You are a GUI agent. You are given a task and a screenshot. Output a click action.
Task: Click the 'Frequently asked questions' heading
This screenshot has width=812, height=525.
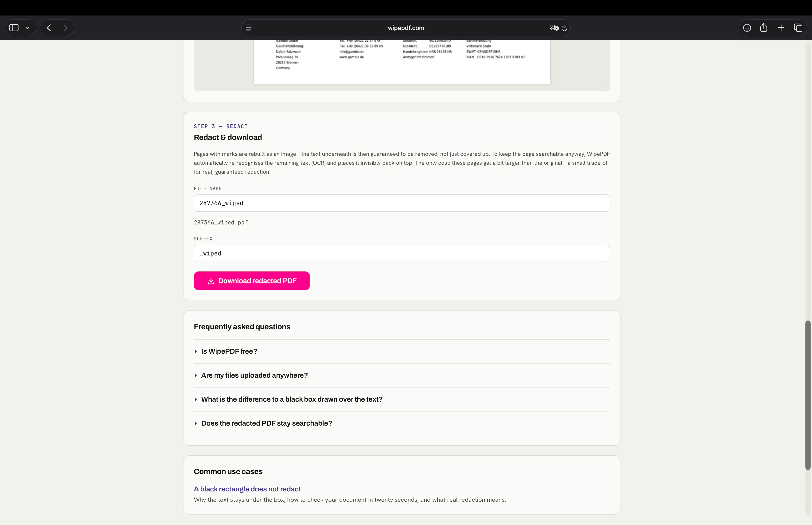point(242,327)
